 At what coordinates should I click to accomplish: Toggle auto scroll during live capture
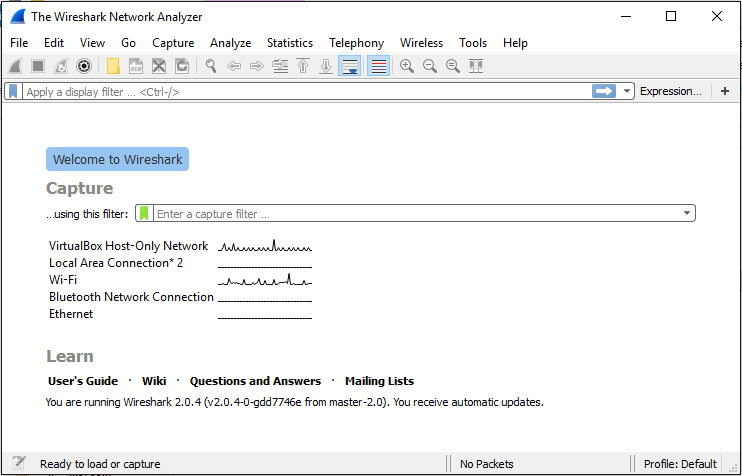350,66
